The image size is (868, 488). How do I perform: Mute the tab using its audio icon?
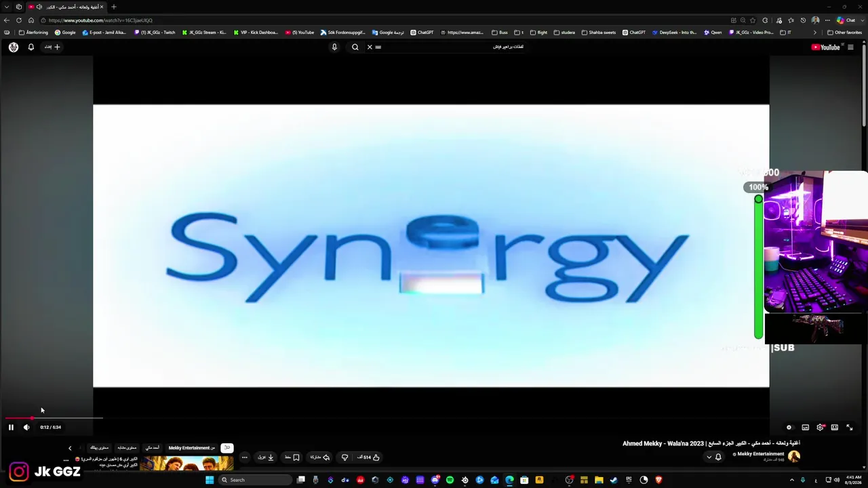[x=39, y=7]
